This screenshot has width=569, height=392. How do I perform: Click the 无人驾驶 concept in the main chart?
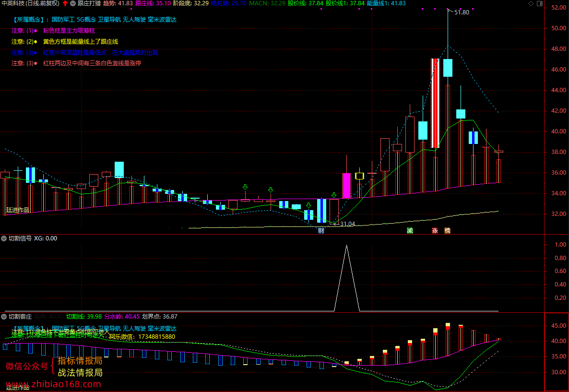[134, 20]
